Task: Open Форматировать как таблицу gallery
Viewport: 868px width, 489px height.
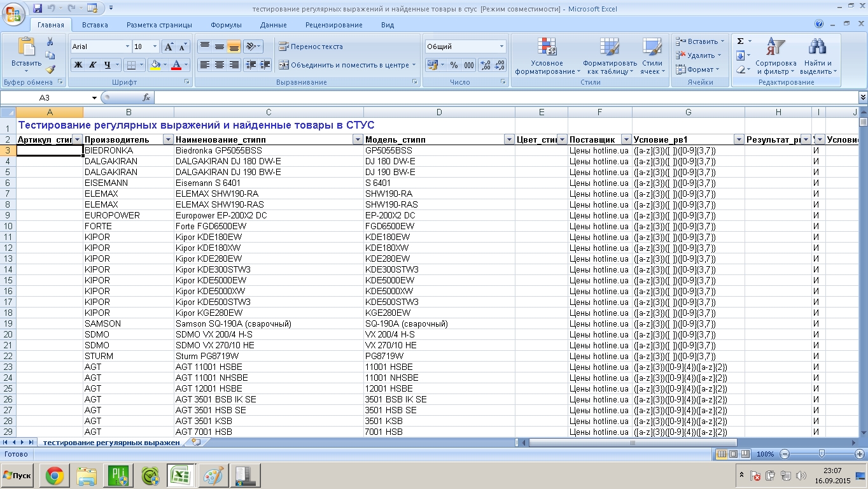Action: pos(610,56)
